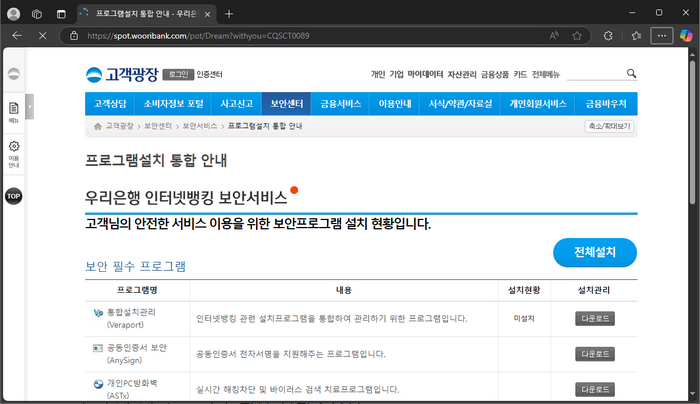This screenshot has height=404, width=700.
Task: Click the 메뉴 document icon in left sidebar
Action: click(14, 110)
